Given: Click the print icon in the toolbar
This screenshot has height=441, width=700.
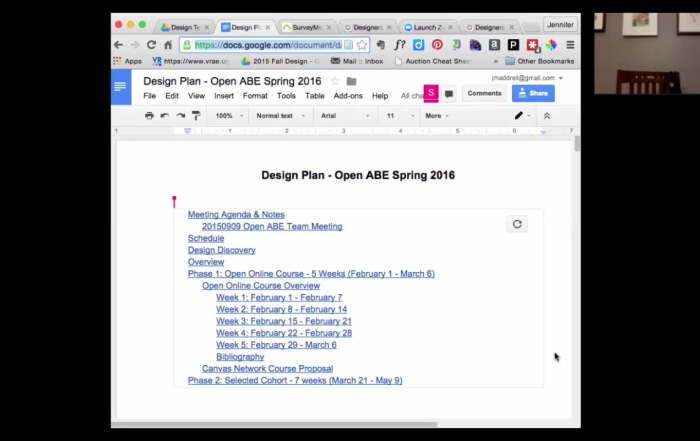Looking at the screenshot, I should coord(149,116).
